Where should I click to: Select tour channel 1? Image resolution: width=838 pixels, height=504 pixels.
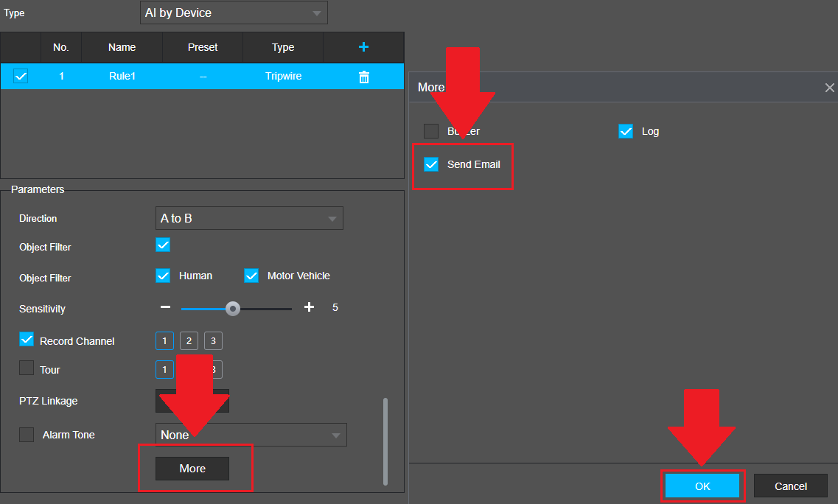click(164, 369)
